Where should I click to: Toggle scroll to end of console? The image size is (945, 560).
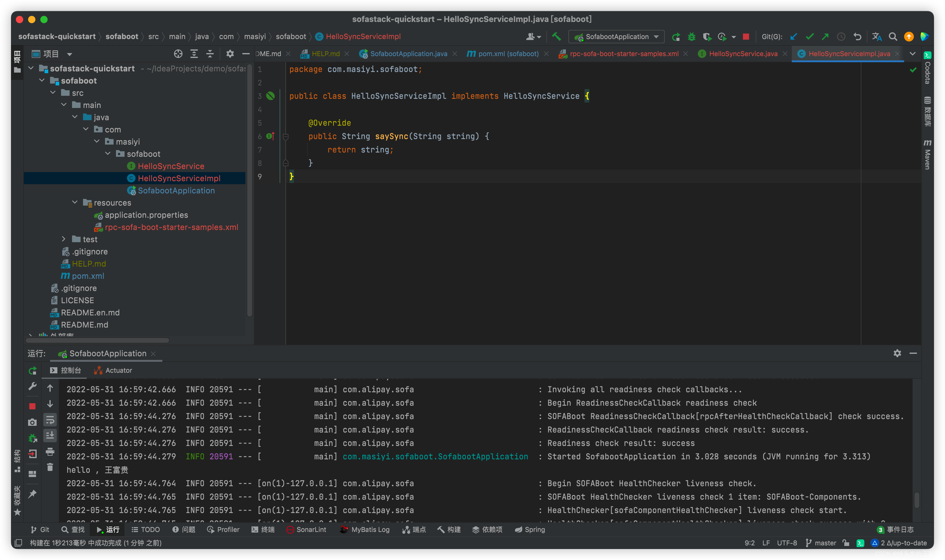pos(50,436)
